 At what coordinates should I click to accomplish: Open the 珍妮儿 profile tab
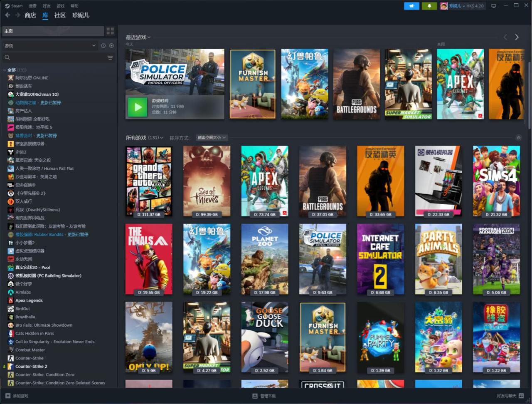pyautogui.click(x=81, y=15)
